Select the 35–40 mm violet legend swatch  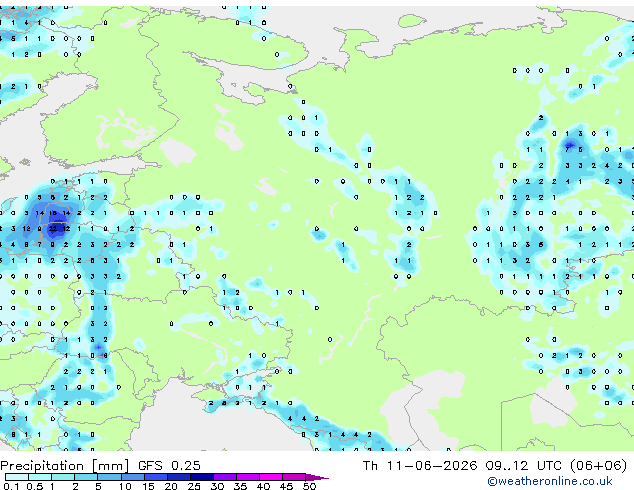tap(247, 477)
